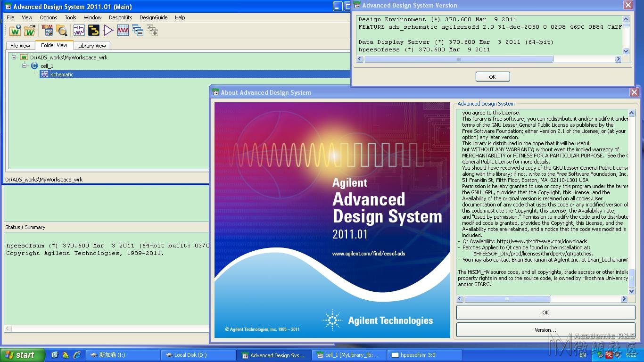Open the Help menu
Viewport: 644px width, 362px height.
[180, 17]
